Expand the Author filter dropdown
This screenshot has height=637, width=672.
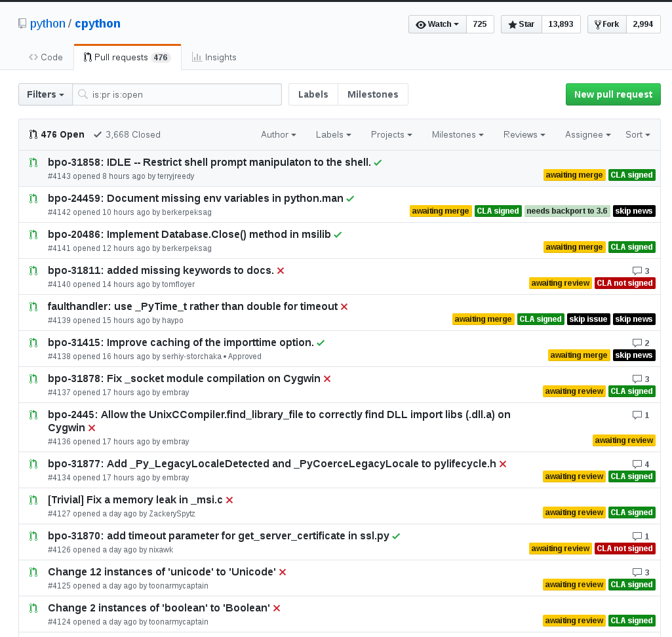point(279,134)
